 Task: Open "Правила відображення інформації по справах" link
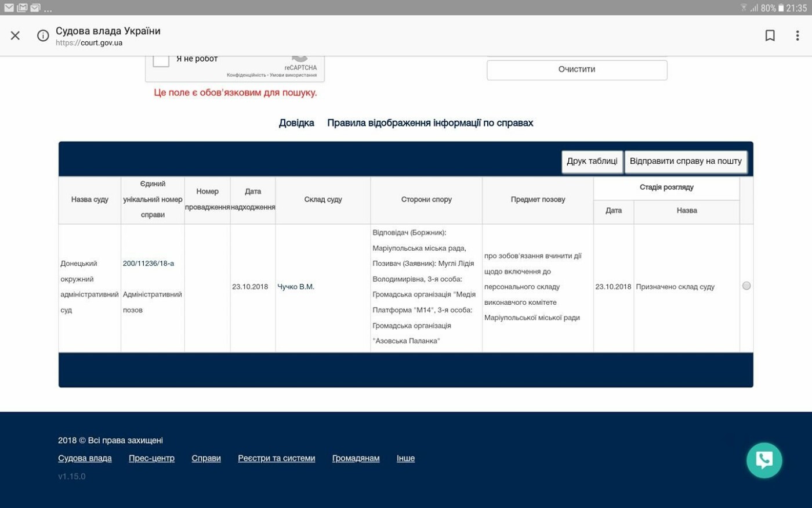click(x=430, y=123)
